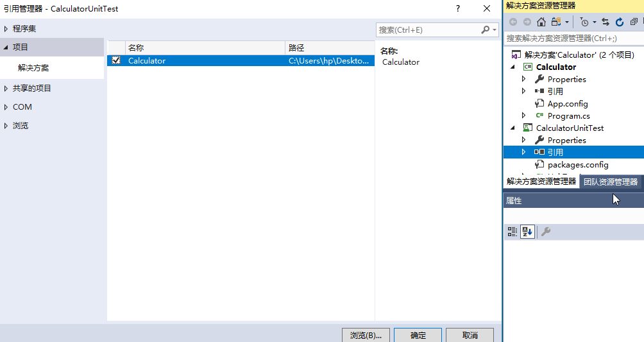The height and width of the screenshot is (342, 644).
Task: Switch views with the folder view icon
Action: [557, 22]
